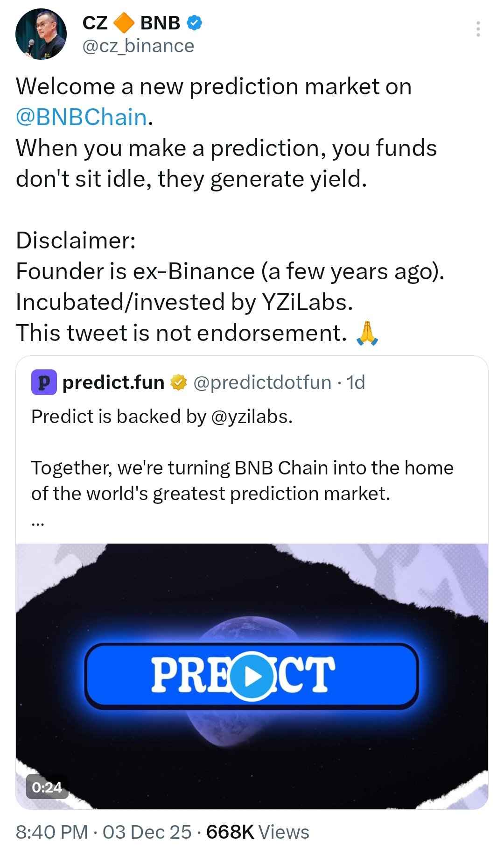Click the praying hands emoji
The height and width of the screenshot is (856, 504).
coord(367,333)
